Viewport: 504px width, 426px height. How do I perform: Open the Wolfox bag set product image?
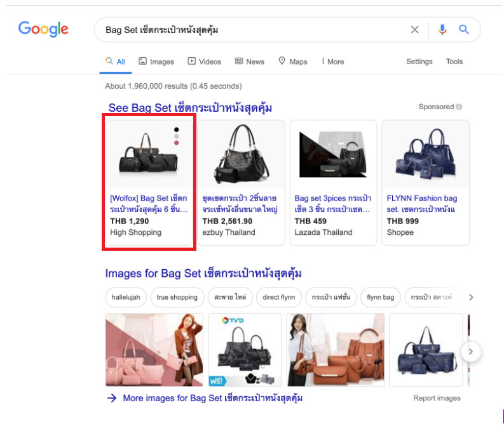pos(148,154)
